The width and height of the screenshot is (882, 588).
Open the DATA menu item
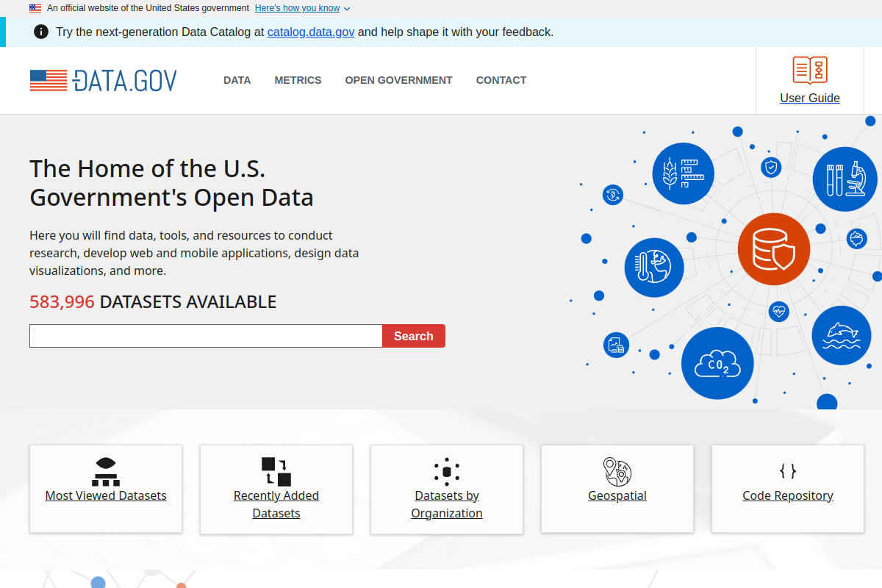pyautogui.click(x=237, y=80)
